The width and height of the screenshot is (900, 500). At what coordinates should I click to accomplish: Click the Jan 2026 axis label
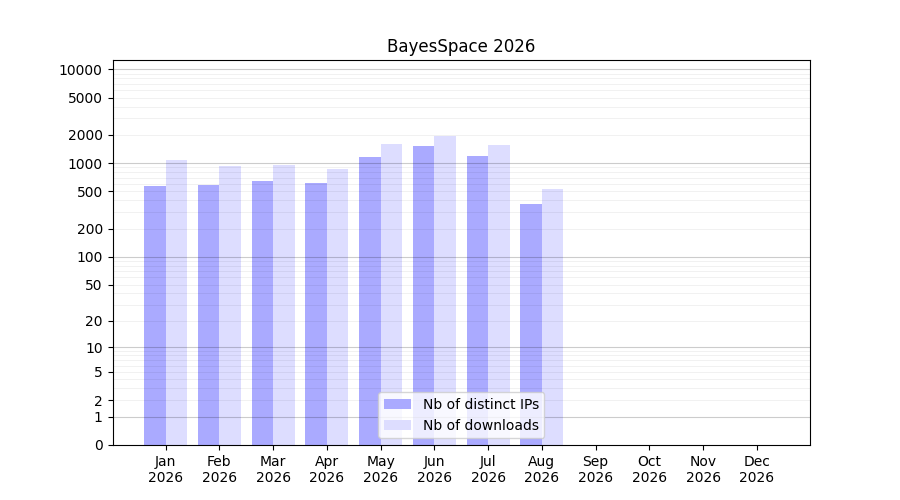pyautogui.click(x=165, y=469)
